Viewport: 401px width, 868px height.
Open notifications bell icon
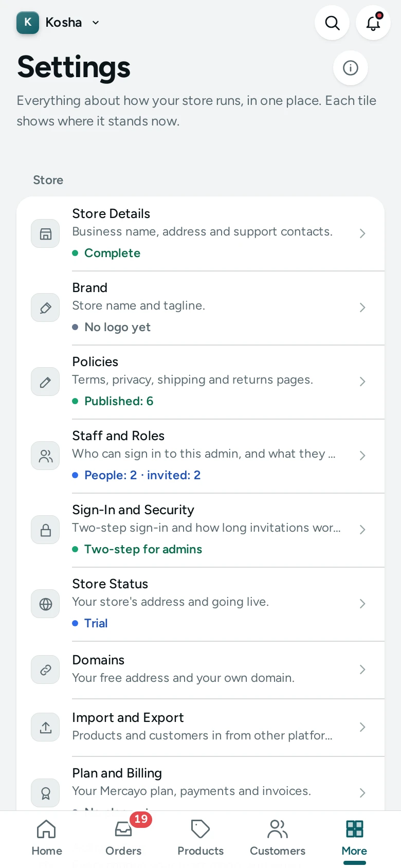[x=373, y=23]
